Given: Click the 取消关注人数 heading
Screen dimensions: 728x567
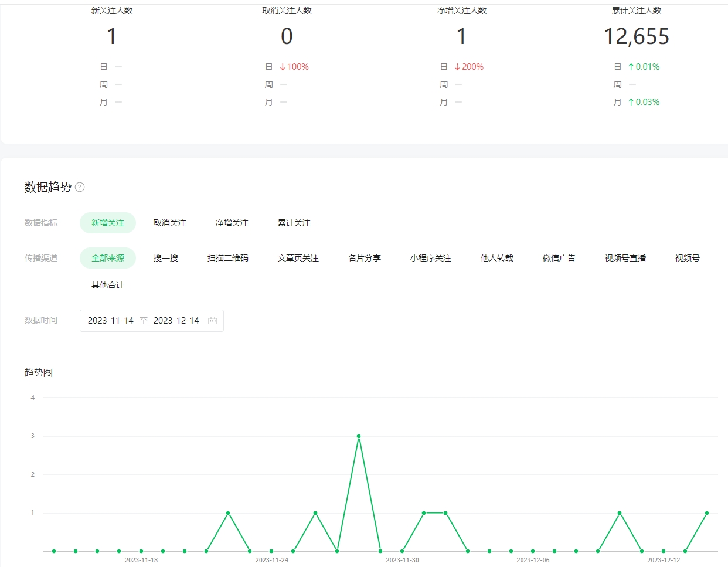Looking at the screenshot, I should [x=287, y=11].
